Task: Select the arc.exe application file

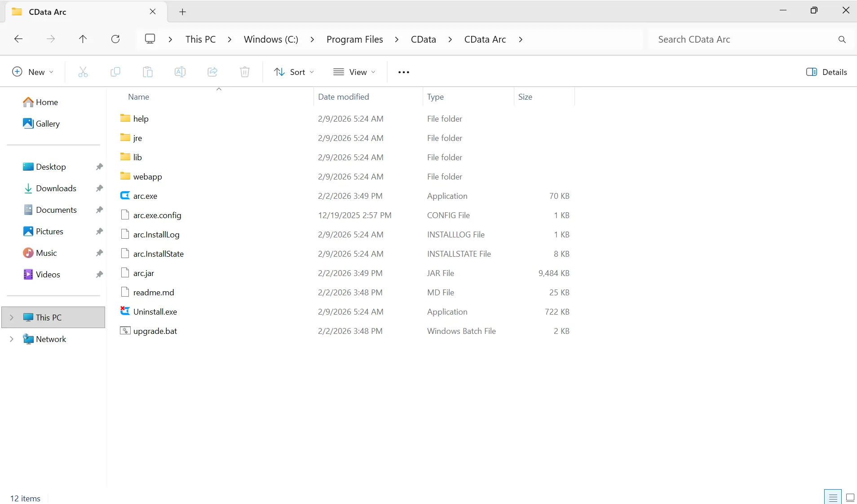Action: coord(145,196)
